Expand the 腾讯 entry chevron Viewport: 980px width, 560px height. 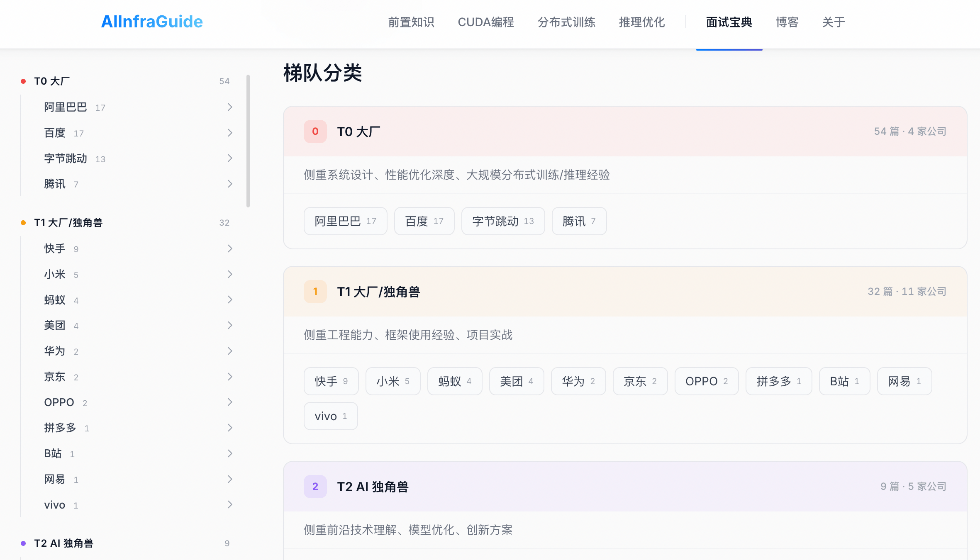pos(230,184)
